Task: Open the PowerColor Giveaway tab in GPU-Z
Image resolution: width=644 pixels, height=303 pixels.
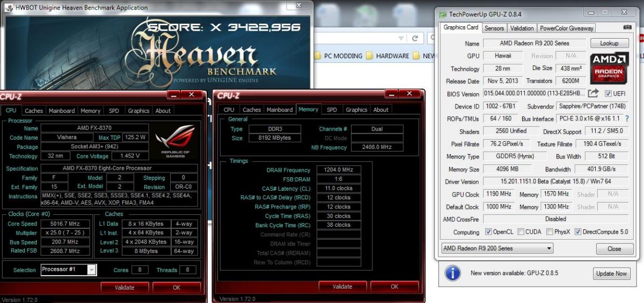Action: 566,28
